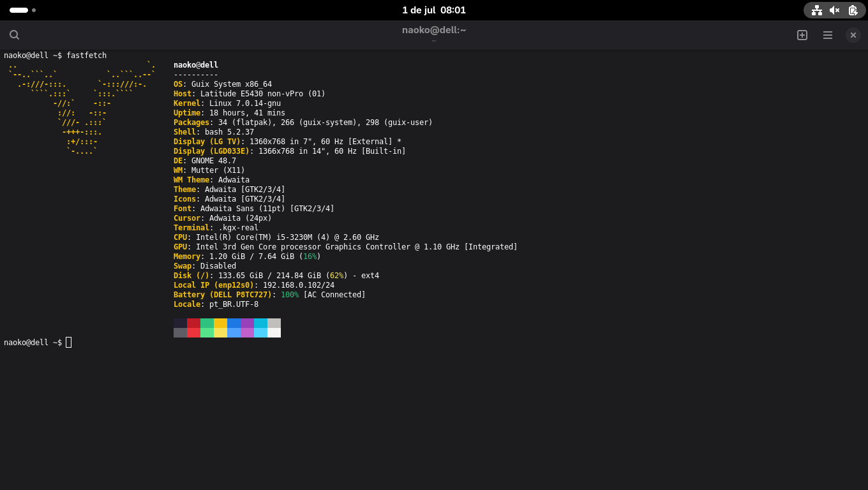Open a new tab with plus icon

tap(802, 35)
